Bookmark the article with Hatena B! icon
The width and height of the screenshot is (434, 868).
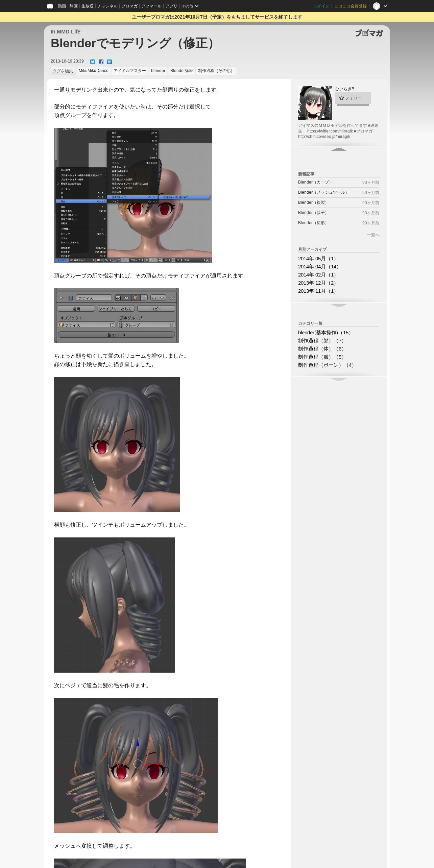coord(110,62)
